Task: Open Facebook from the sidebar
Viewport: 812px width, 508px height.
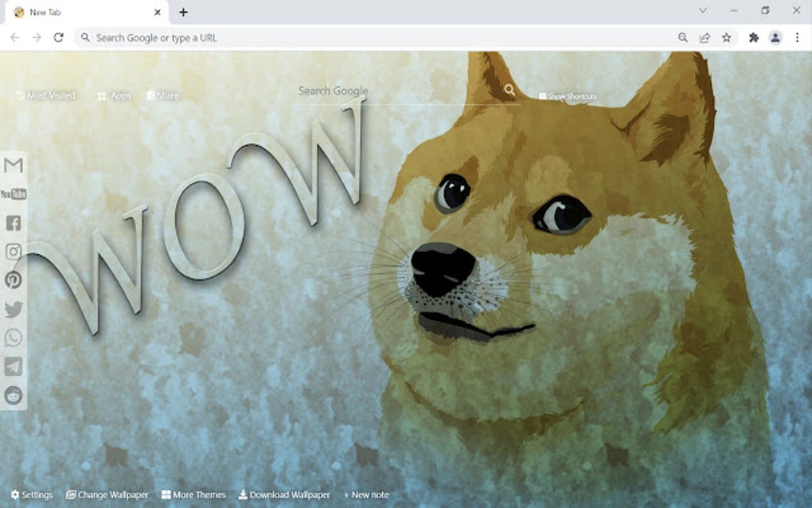Action: (12, 223)
